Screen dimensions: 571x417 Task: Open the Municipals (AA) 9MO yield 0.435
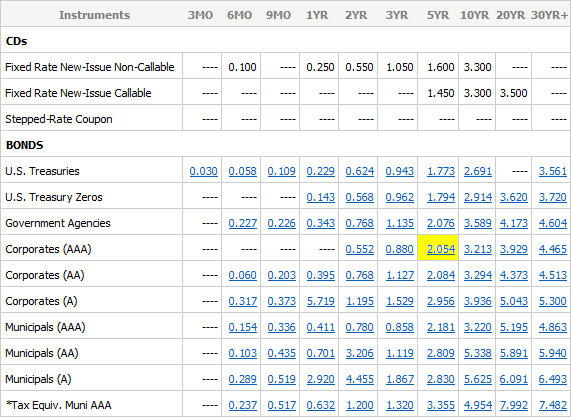(x=281, y=353)
